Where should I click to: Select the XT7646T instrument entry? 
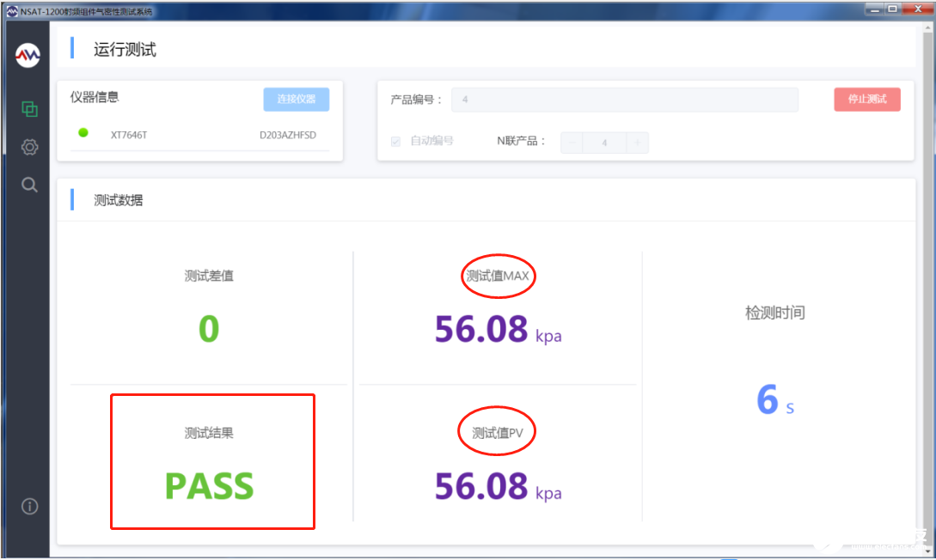point(129,135)
